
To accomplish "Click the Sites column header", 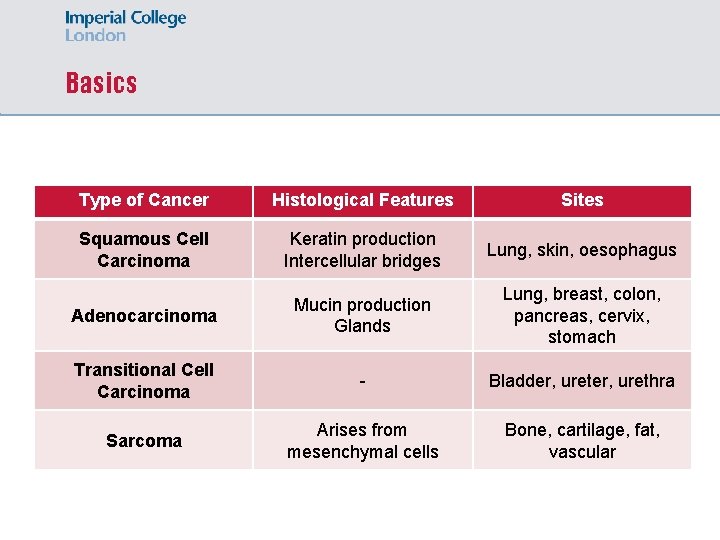I will click(582, 201).
